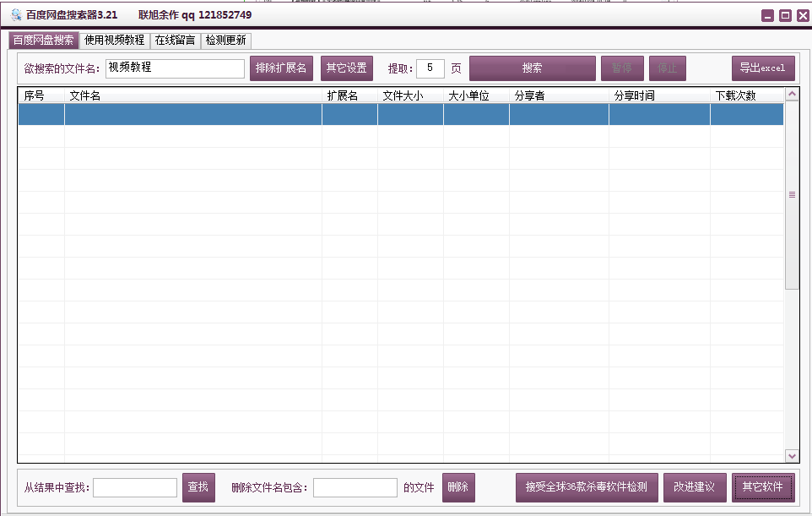Sort by 序号 column header
The height and width of the screenshot is (516, 812).
[x=41, y=95]
